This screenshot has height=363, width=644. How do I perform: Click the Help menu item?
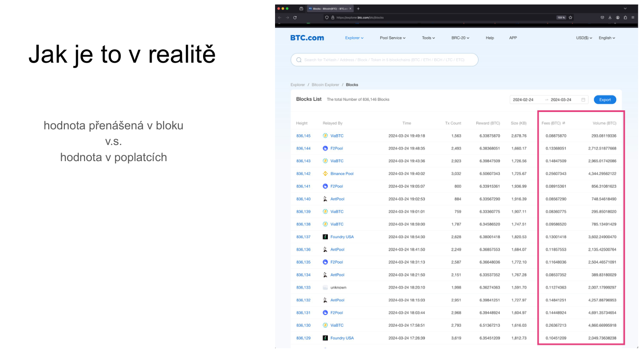(x=490, y=38)
